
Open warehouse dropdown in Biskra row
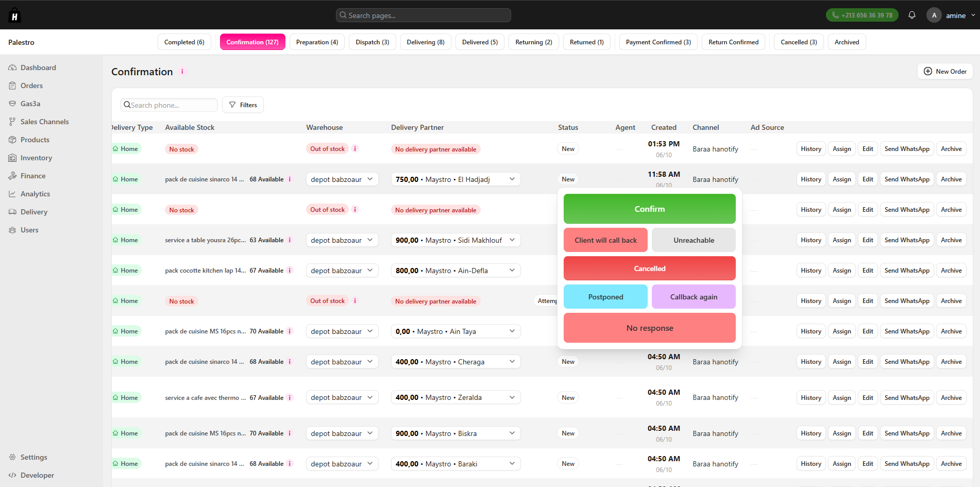coord(342,433)
